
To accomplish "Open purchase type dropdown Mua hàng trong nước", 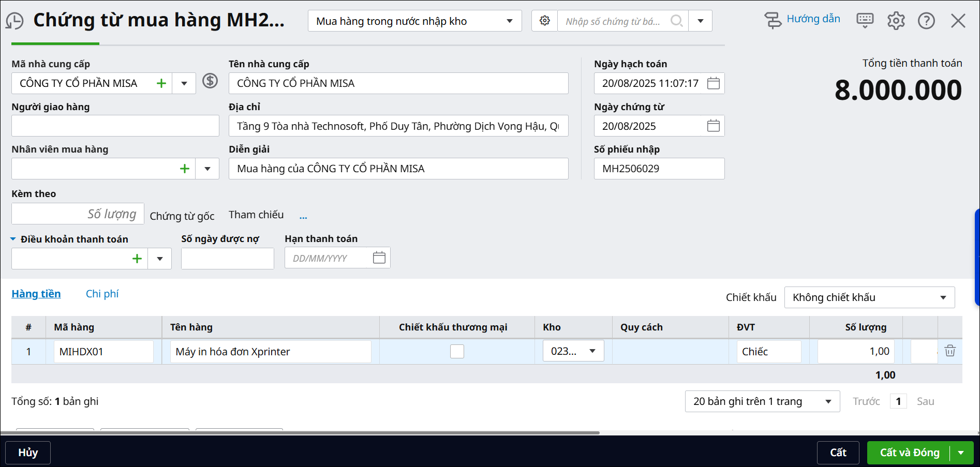I will pos(414,21).
